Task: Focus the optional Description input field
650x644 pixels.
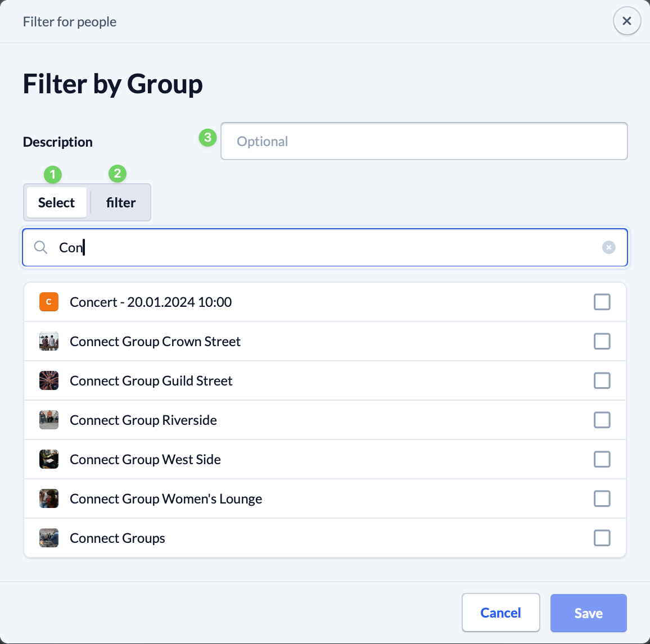Action: coord(424,141)
